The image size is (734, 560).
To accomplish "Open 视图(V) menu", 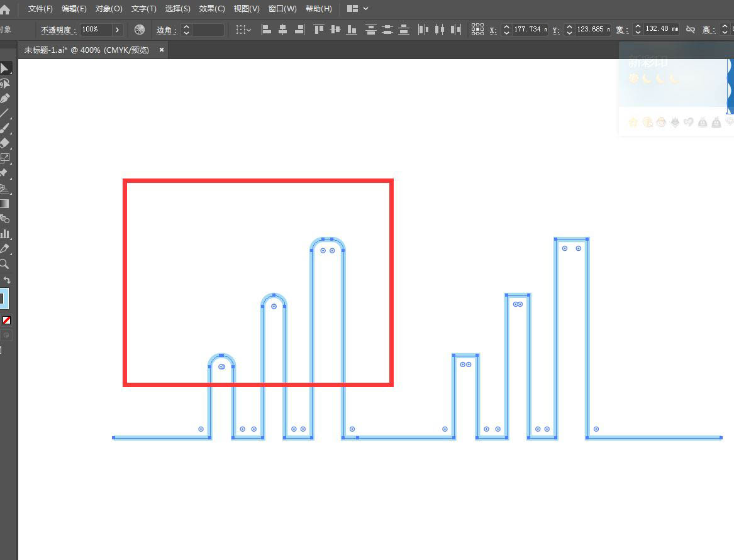I will (246, 8).
